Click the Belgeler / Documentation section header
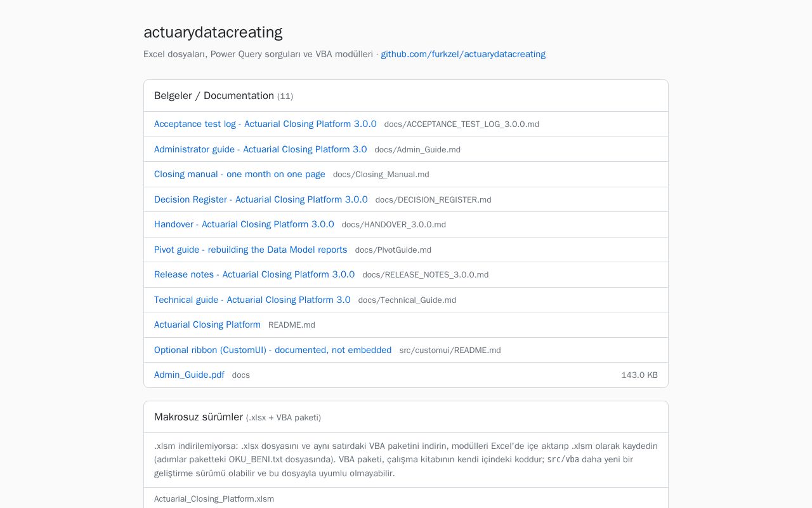Image resolution: width=812 pixels, height=508 pixels. tap(214, 96)
